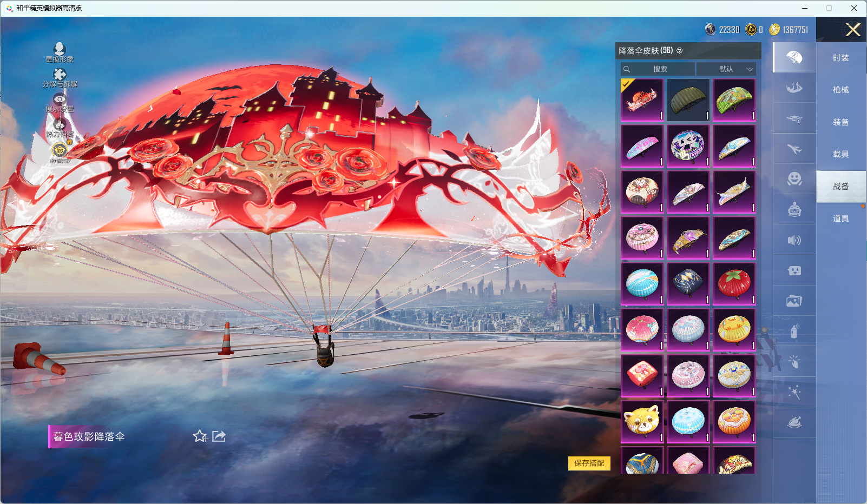Select the skydiving pose category icon

tap(794, 88)
